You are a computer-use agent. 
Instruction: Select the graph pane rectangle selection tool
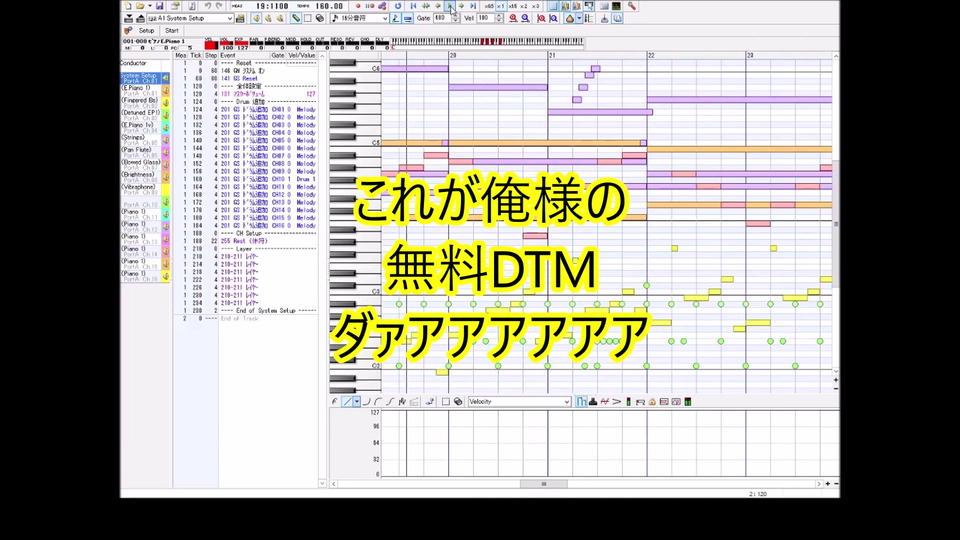pos(446,402)
